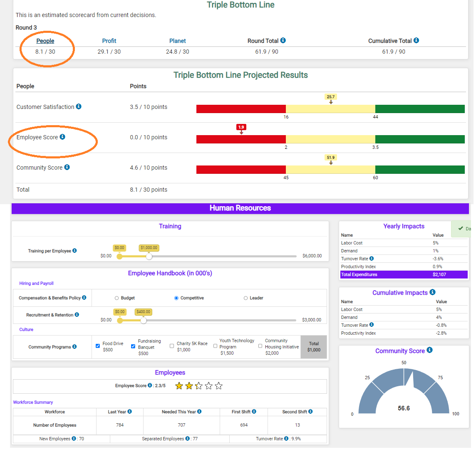Screen dimensions: 476x469
Task: Open the People scorecard link
Action: pyautogui.click(x=45, y=41)
